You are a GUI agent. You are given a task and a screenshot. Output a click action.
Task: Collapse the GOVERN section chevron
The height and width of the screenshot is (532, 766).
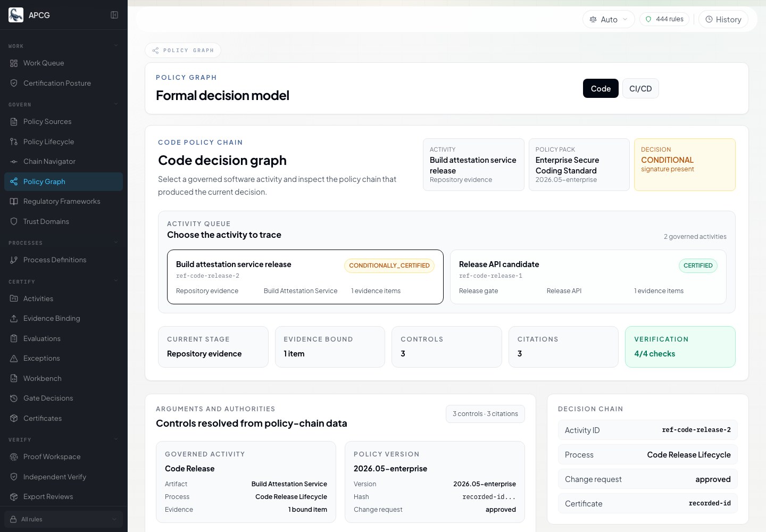(116, 104)
